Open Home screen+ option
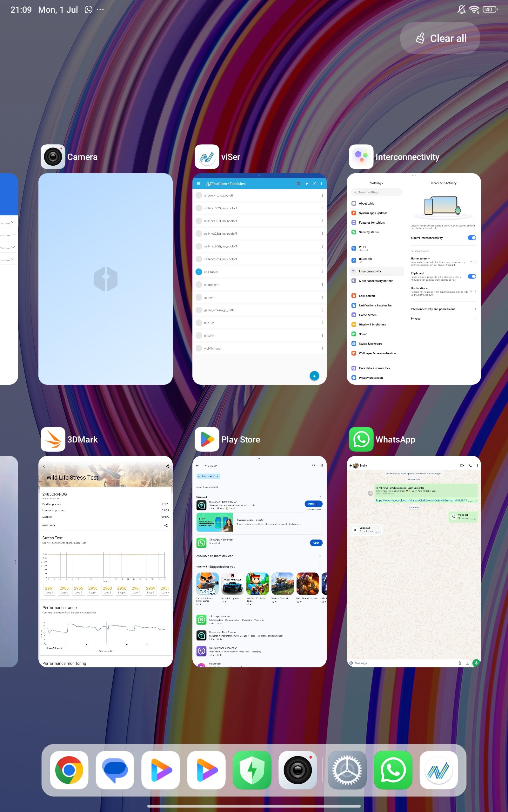This screenshot has height=812, width=508. click(443, 261)
